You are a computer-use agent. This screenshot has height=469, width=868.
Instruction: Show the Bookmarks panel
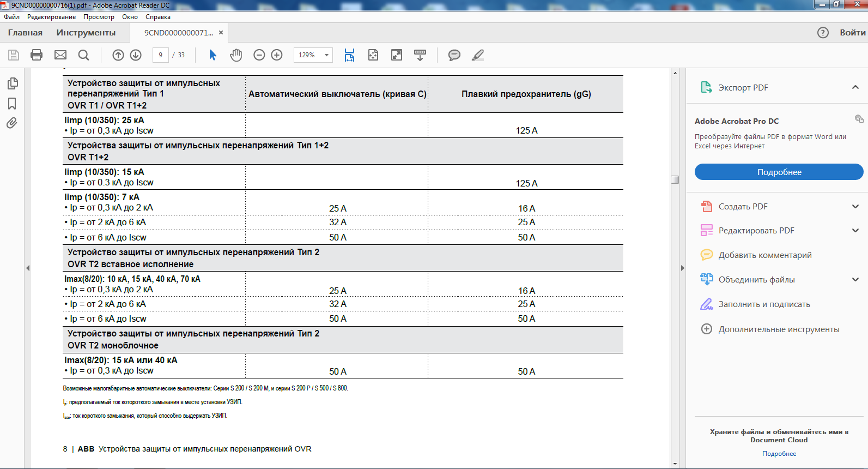pyautogui.click(x=12, y=104)
